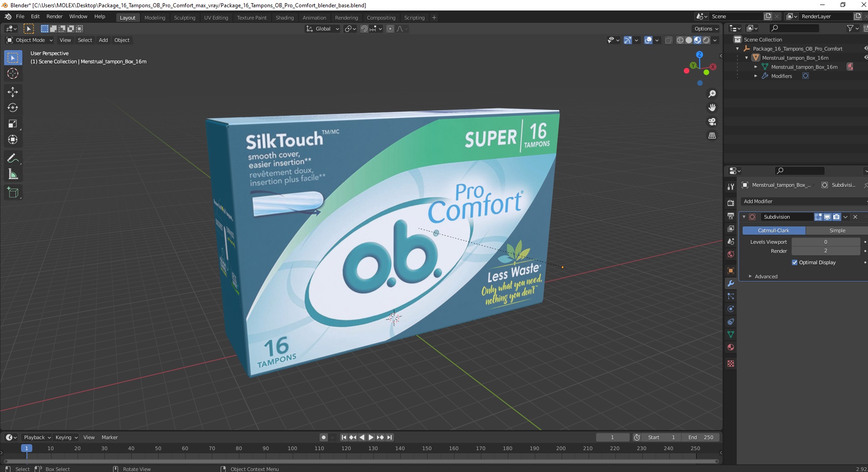The width and height of the screenshot is (868, 472).
Task: Switch to solid viewport shading
Action: [x=688, y=40]
